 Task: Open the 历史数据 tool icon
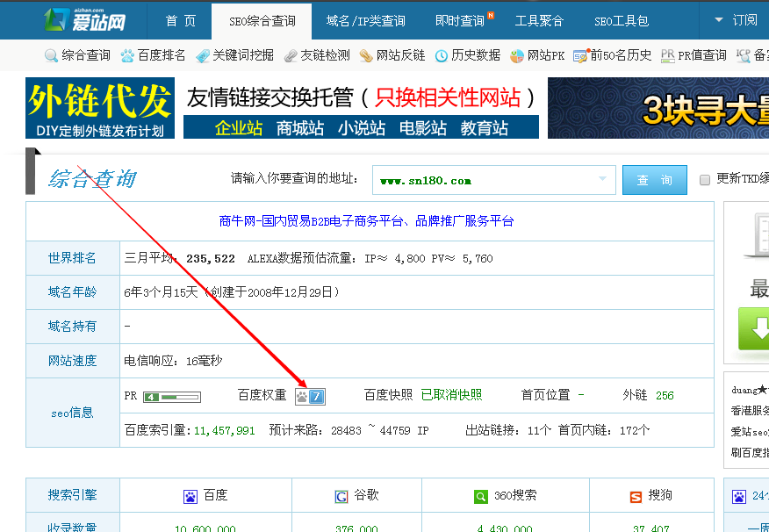[440, 54]
